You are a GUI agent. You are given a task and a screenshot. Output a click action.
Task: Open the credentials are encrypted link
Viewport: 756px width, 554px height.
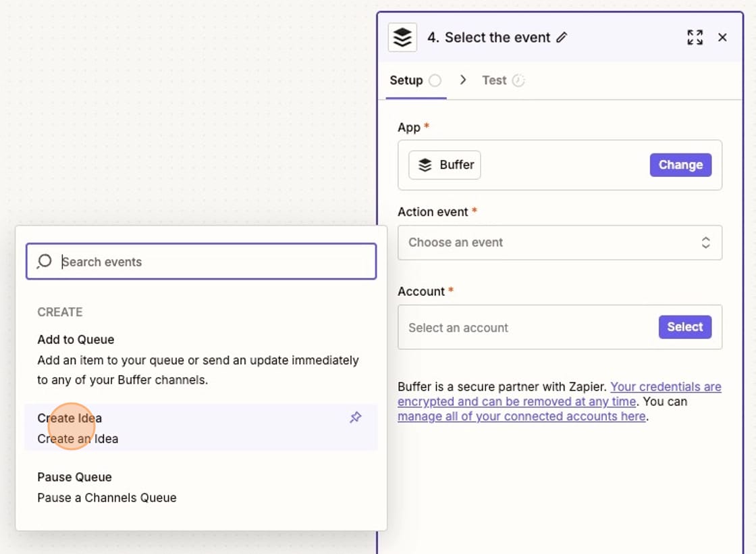(x=560, y=395)
